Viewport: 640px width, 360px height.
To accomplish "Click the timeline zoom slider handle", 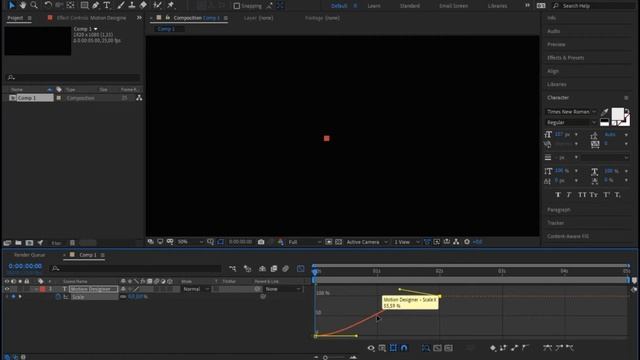I will pyautogui.click(x=325, y=358).
